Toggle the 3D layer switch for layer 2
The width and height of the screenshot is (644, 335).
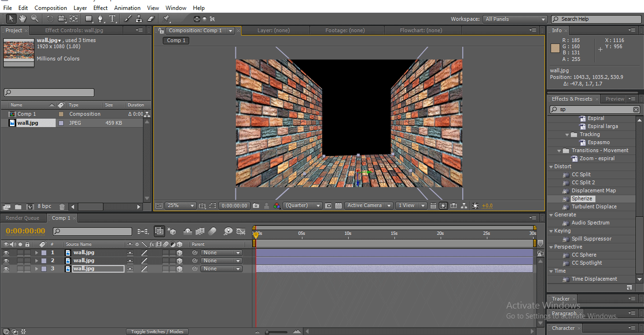(x=179, y=261)
